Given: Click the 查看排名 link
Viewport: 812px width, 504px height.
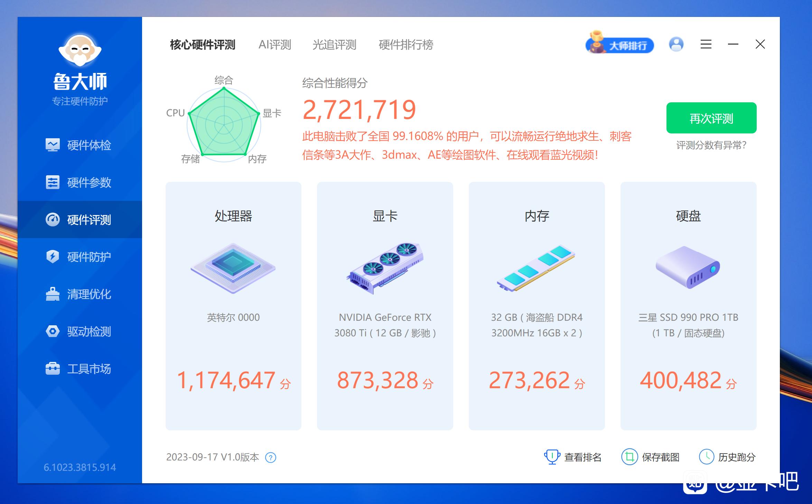Looking at the screenshot, I should [572, 457].
